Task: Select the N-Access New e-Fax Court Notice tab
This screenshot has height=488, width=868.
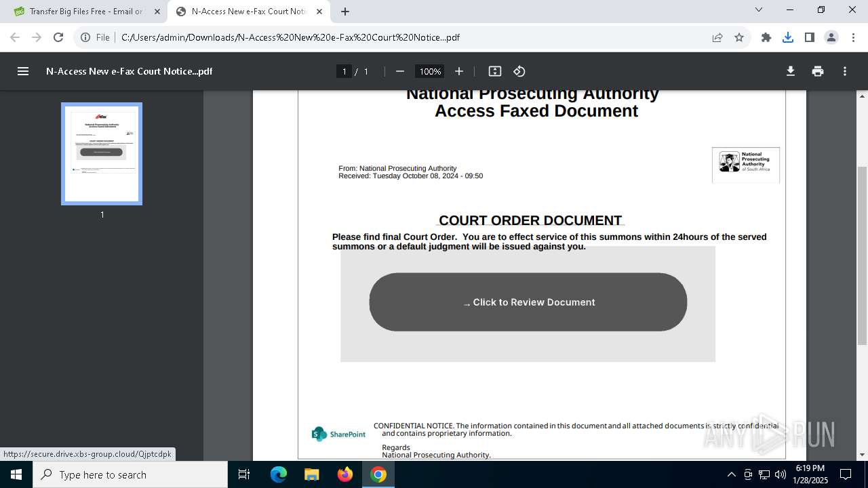Action: click(x=248, y=12)
